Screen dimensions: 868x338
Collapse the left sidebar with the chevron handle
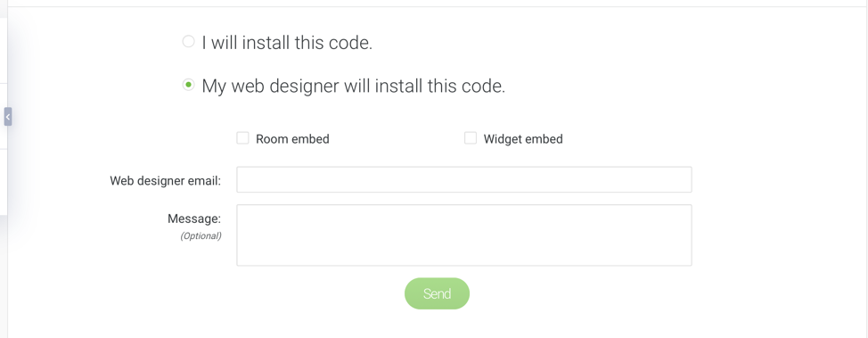click(x=8, y=117)
